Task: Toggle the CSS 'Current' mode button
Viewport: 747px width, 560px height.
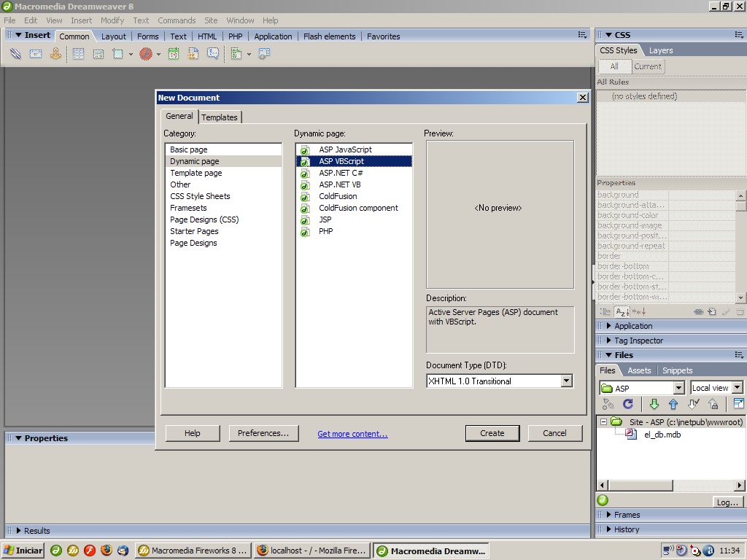Action: [648, 66]
